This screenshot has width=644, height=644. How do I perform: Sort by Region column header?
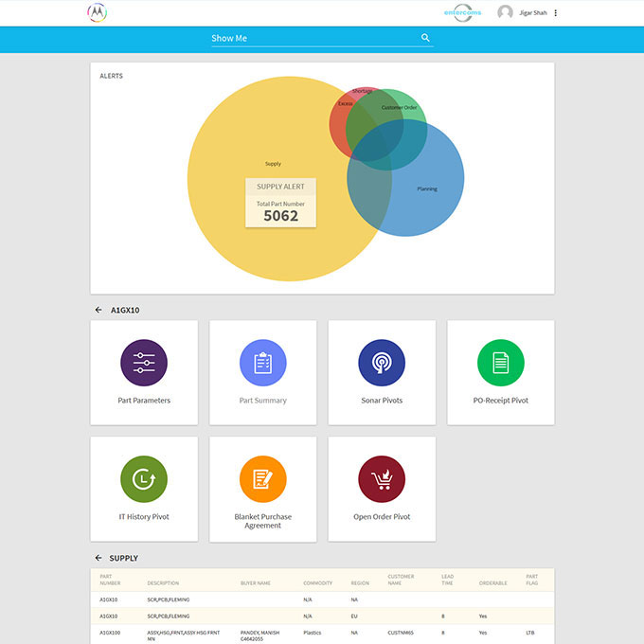point(360,582)
